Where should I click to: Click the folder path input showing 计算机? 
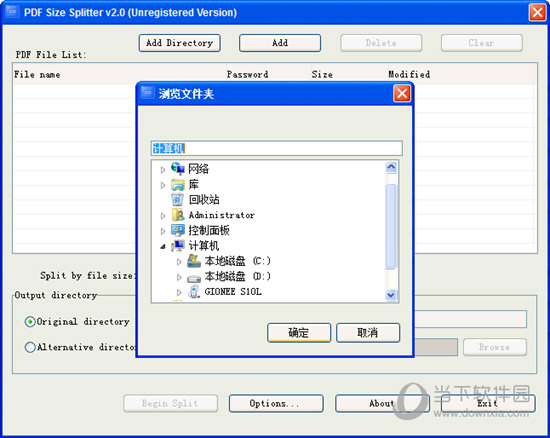coord(276,148)
